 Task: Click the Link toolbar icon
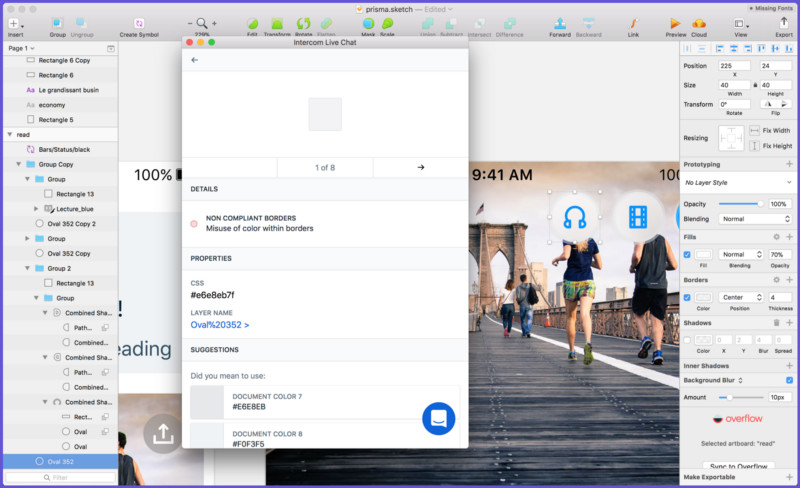click(x=633, y=23)
